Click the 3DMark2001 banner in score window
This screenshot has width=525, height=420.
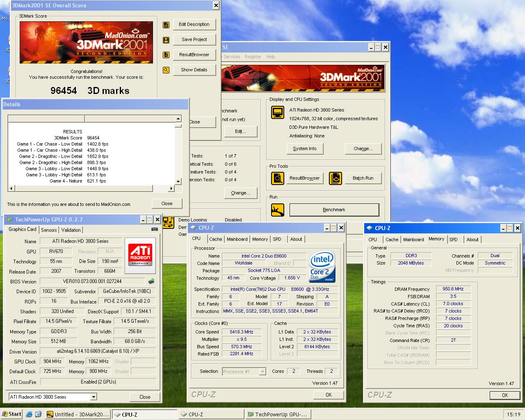(x=86, y=42)
